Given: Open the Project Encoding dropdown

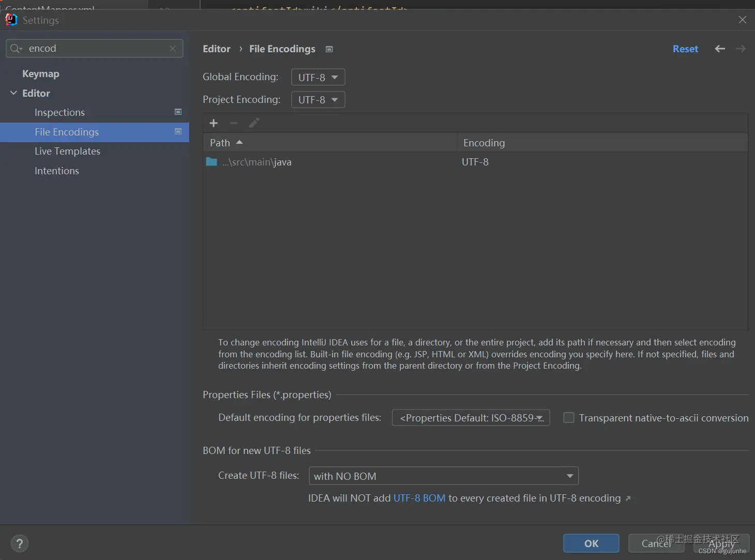Looking at the screenshot, I should [318, 99].
